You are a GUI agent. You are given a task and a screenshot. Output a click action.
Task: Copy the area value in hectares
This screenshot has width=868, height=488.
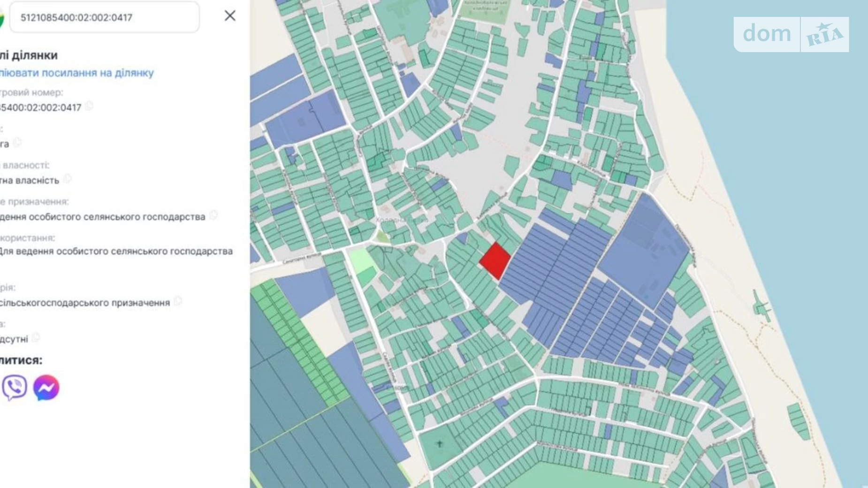(17, 143)
